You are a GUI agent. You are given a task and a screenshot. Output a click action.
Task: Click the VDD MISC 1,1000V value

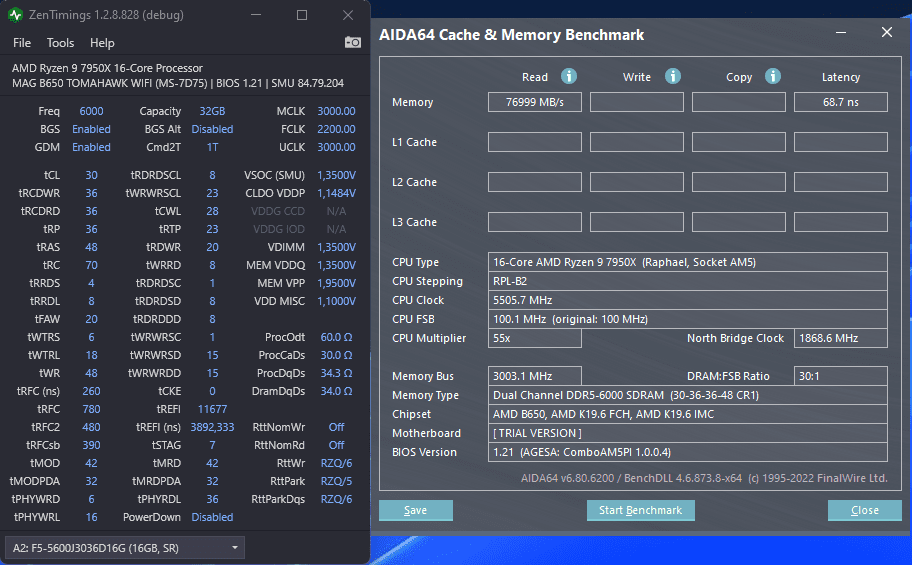click(x=336, y=301)
